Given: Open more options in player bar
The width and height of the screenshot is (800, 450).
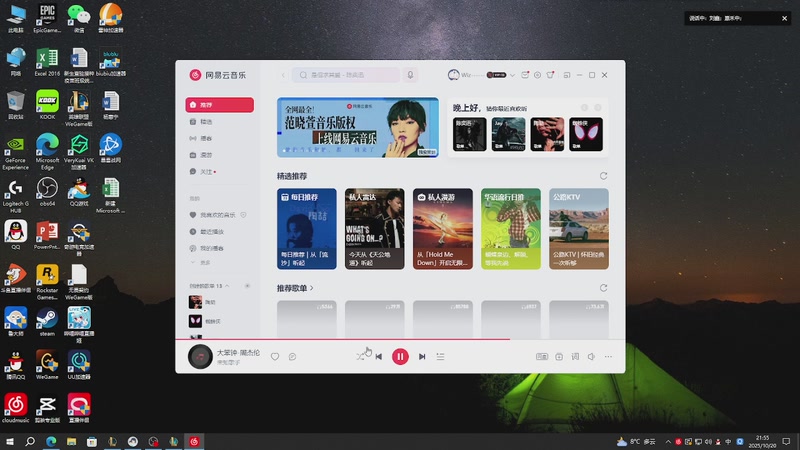Looking at the screenshot, I should pos(608,357).
